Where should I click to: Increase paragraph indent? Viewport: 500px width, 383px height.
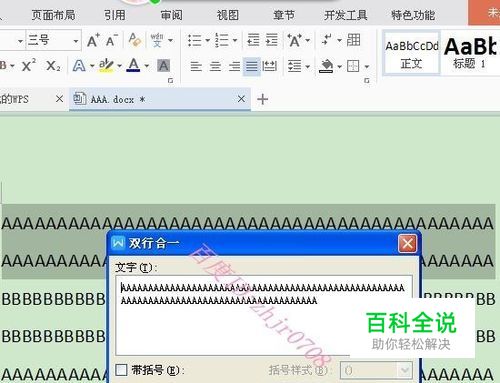pos(272,40)
